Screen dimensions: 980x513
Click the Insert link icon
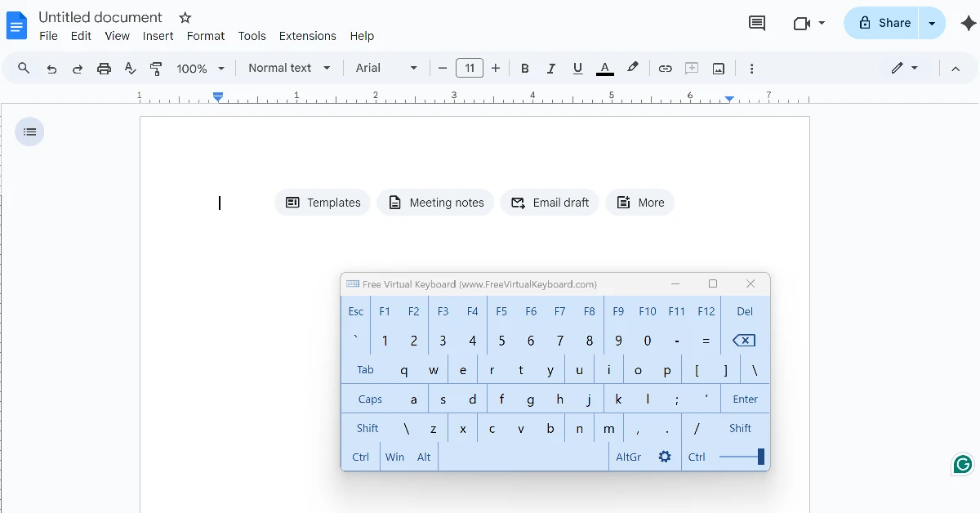[x=665, y=68]
